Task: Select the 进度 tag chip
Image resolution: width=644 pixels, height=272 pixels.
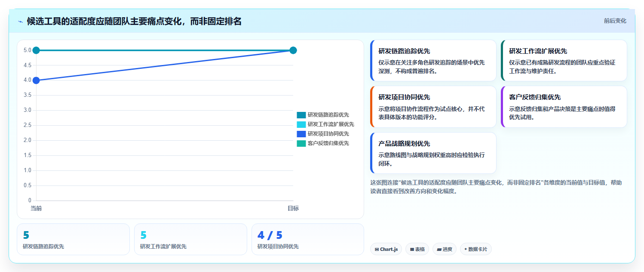Action: (x=445, y=249)
